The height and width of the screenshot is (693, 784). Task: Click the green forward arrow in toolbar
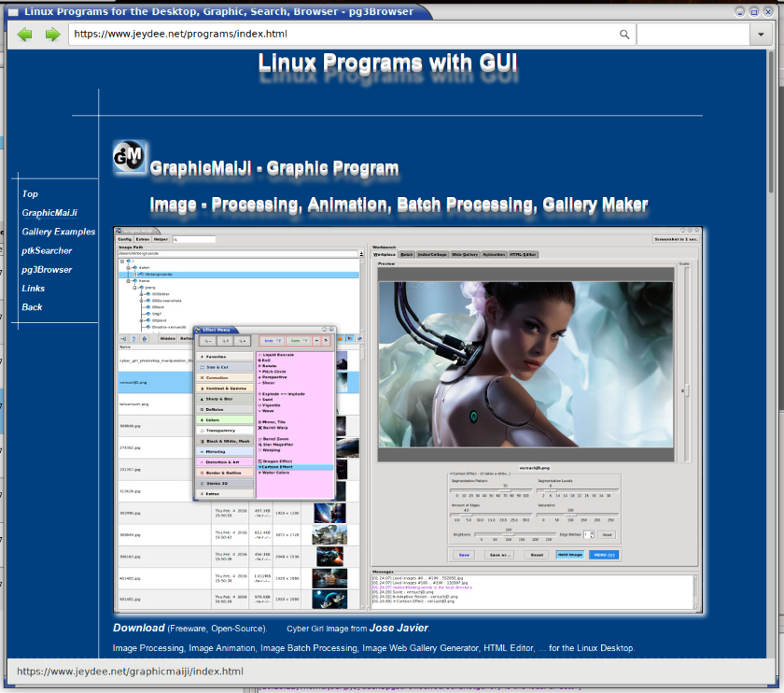52,34
